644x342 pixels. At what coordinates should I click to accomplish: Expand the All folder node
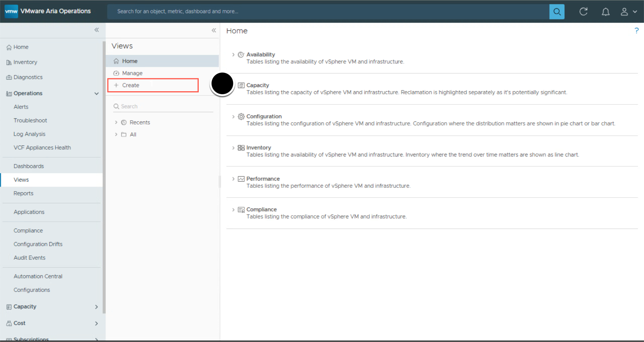(116, 135)
